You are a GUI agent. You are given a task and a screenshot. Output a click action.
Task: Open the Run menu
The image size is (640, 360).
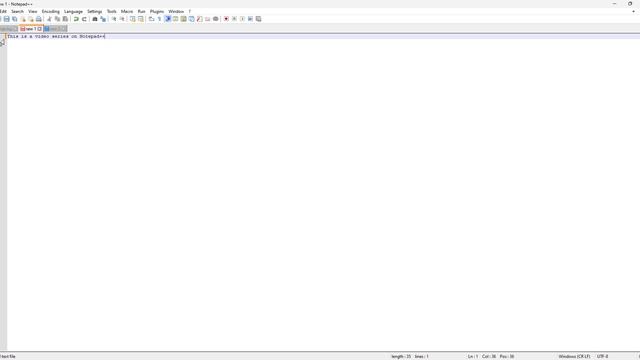[142, 11]
